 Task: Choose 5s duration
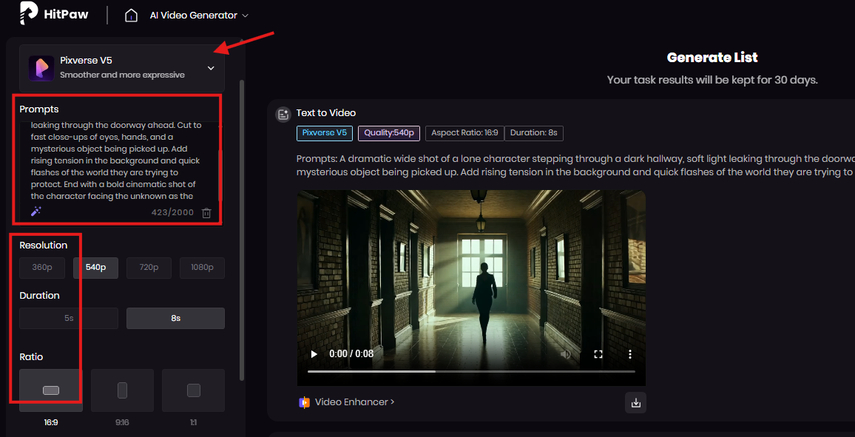click(x=69, y=318)
